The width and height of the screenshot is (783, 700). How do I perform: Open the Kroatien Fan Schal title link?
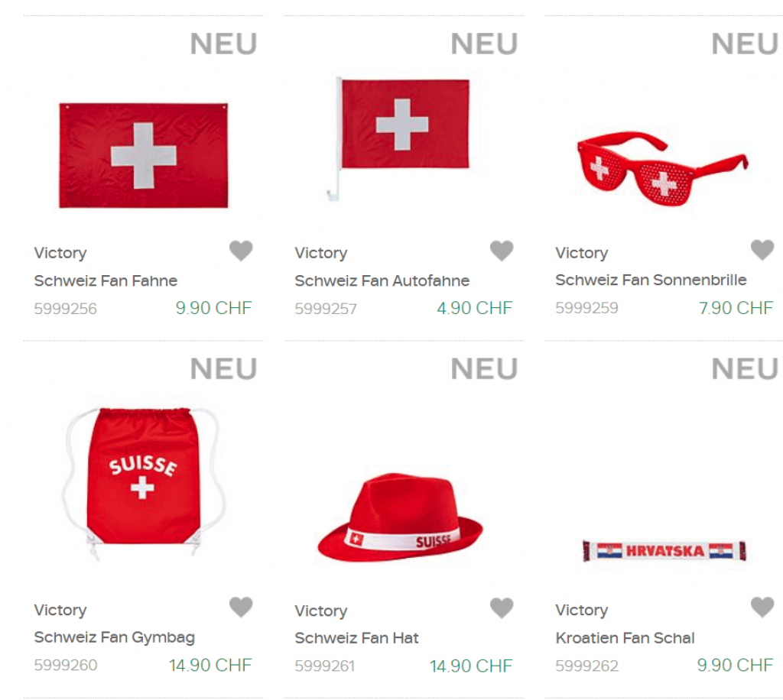pos(625,637)
